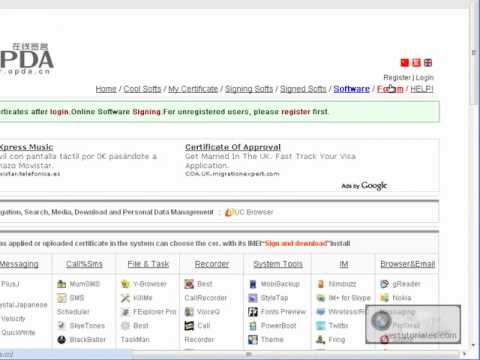Screen dimensions: 480x360
Task: Click the PlusJ software link
Action: 10,284
